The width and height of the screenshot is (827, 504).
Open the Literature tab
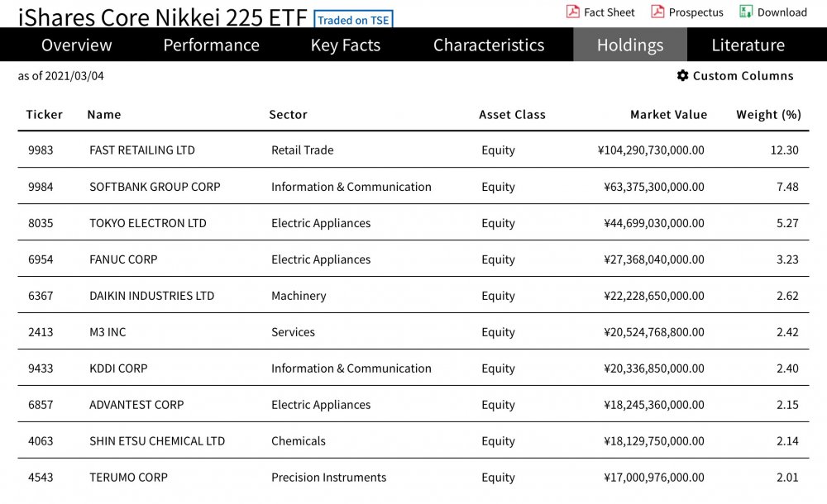pos(748,45)
